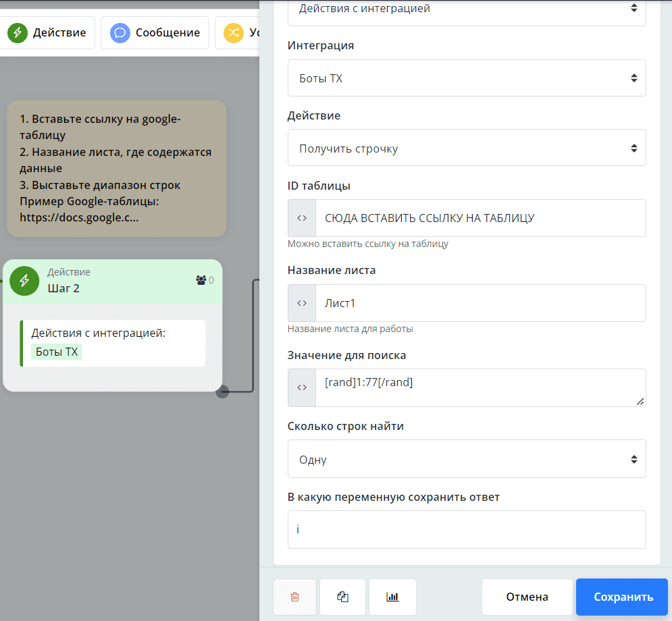
Task: Expand the Действие dropdown Получить строчку
Action: click(x=467, y=148)
